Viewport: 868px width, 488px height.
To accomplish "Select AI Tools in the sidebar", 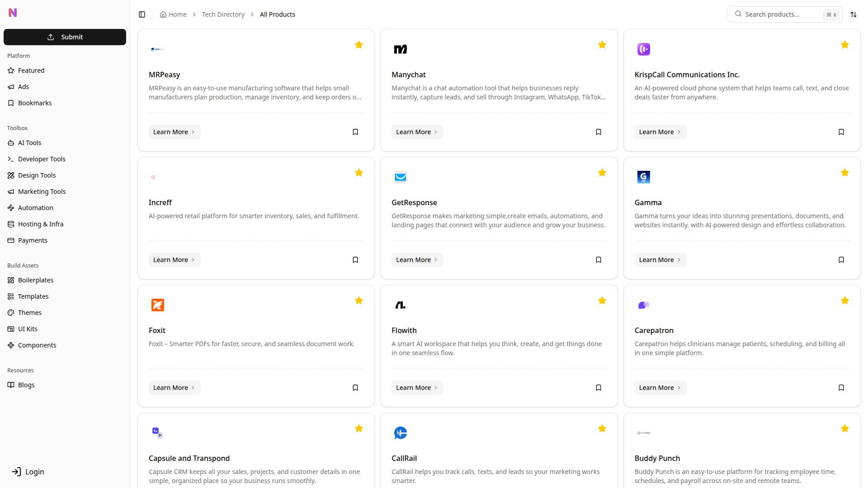I will coord(29,142).
